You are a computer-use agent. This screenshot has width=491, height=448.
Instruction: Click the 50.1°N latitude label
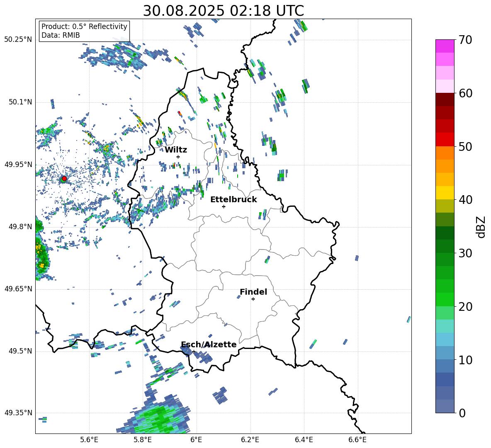[x=21, y=102]
